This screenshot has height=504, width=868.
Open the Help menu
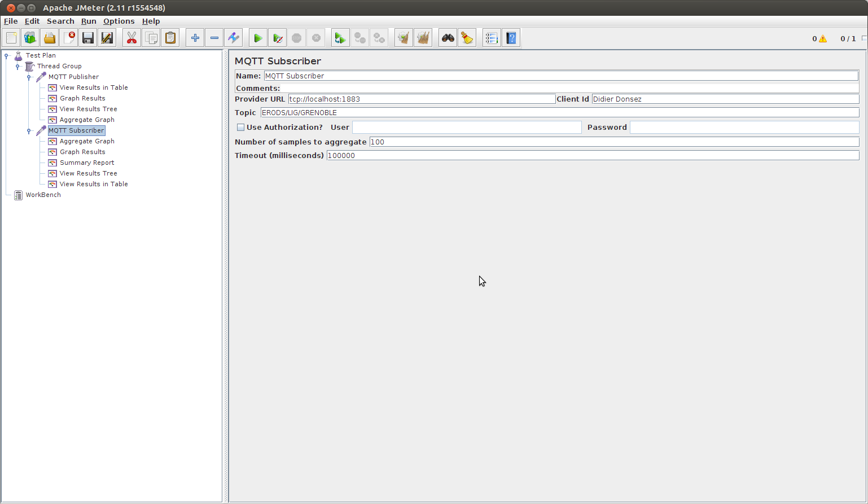151,21
